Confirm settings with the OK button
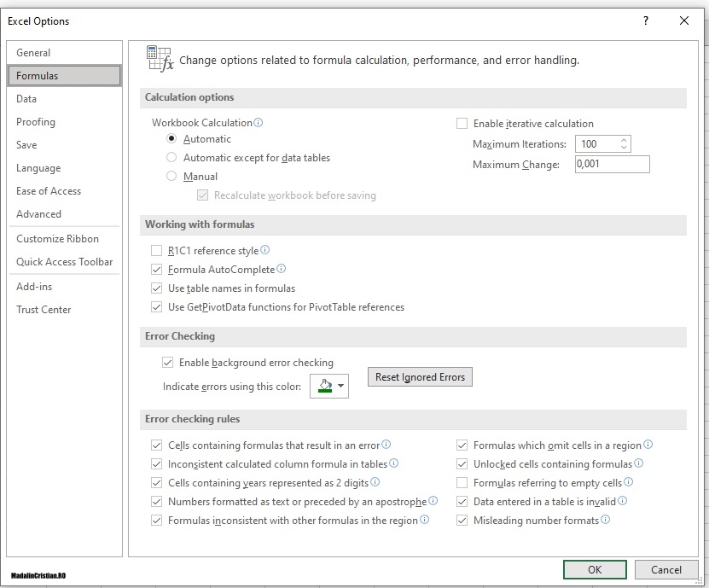This screenshot has height=588, width=709. pos(595,569)
